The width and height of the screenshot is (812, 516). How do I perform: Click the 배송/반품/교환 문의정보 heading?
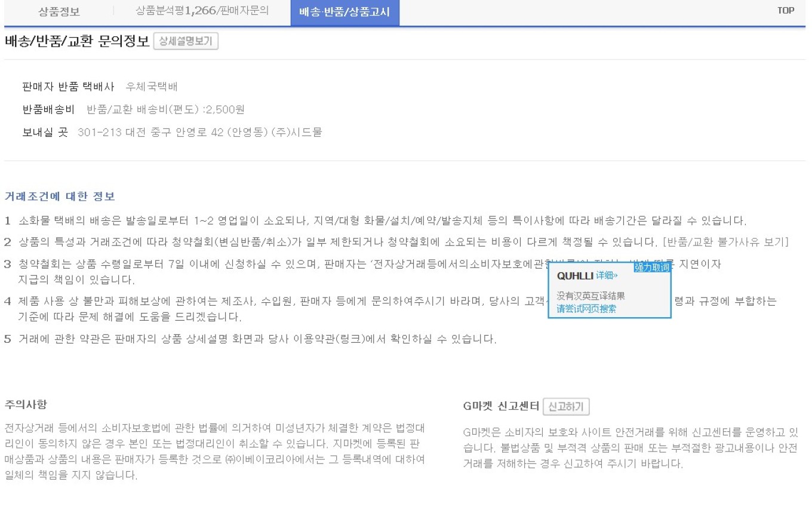(x=77, y=41)
